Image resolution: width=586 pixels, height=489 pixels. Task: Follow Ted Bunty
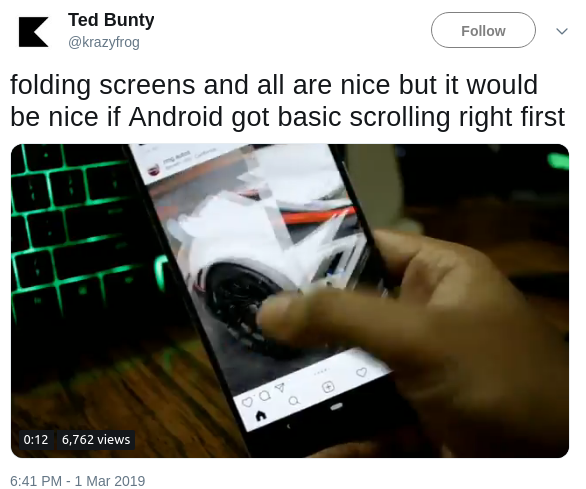coord(483,30)
